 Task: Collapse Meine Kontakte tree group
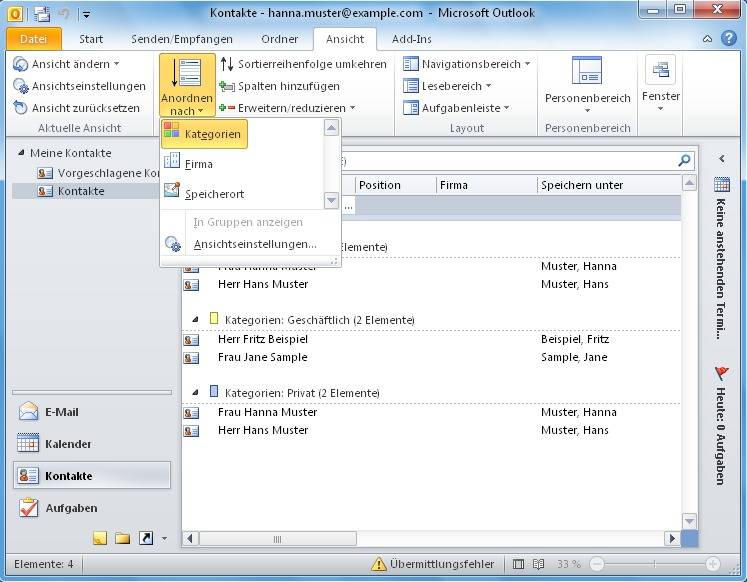click(21, 153)
